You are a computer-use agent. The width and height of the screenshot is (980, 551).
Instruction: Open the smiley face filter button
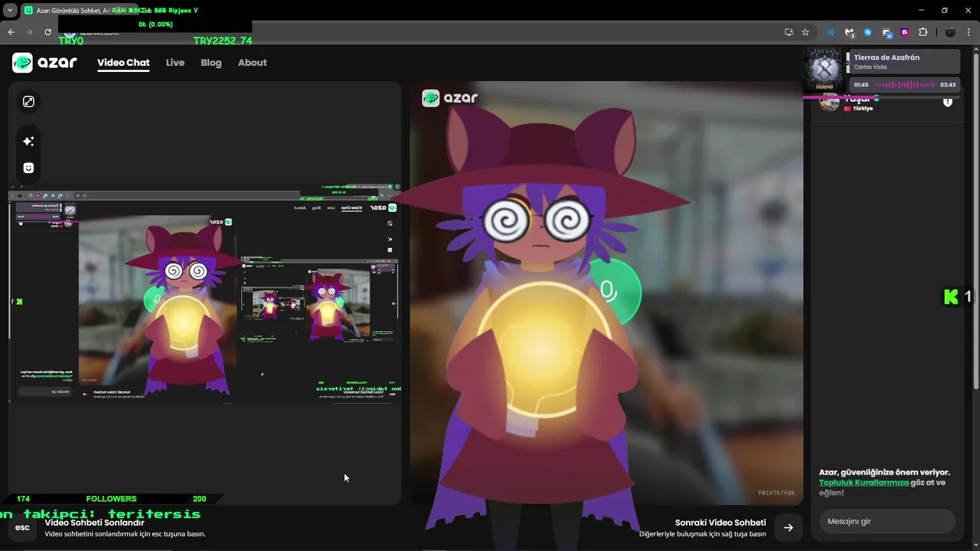click(x=28, y=168)
